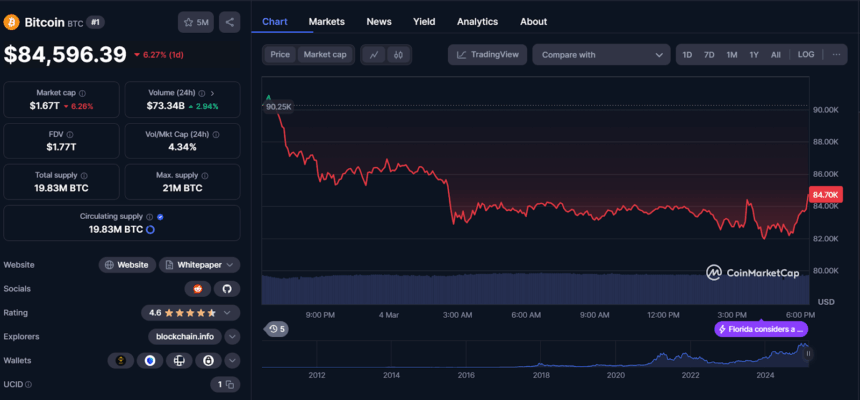Open the Reddit social link
Viewport: 860px width, 400px height.
pyautogui.click(x=197, y=289)
